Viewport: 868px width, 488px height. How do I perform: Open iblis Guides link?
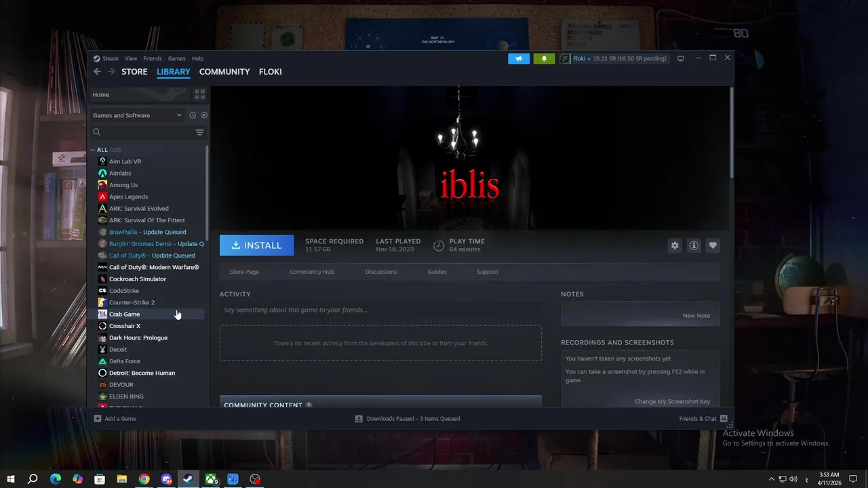click(x=437, y=272)
